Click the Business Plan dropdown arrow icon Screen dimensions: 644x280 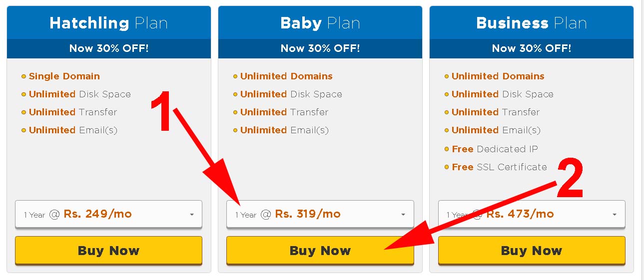[615, 215]
